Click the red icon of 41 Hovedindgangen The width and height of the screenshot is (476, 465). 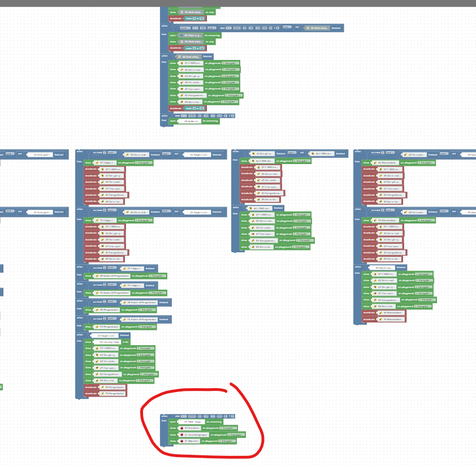pos(182,434)
